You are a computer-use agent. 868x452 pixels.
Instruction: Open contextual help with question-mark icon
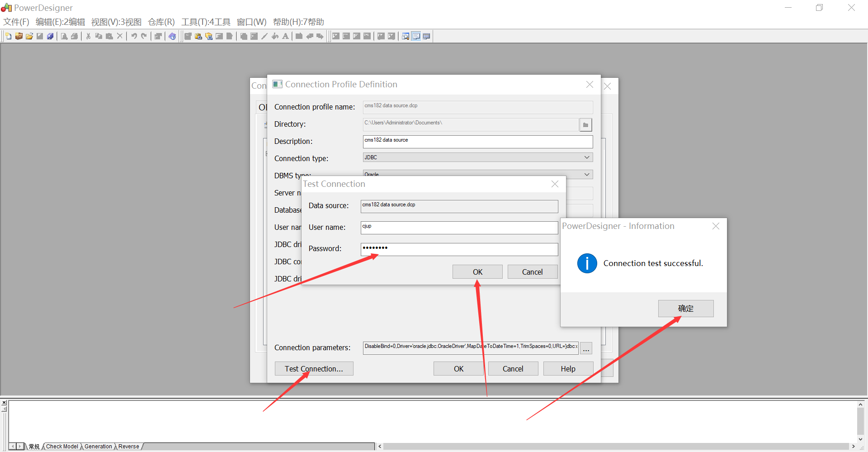(x=172, y=36)
